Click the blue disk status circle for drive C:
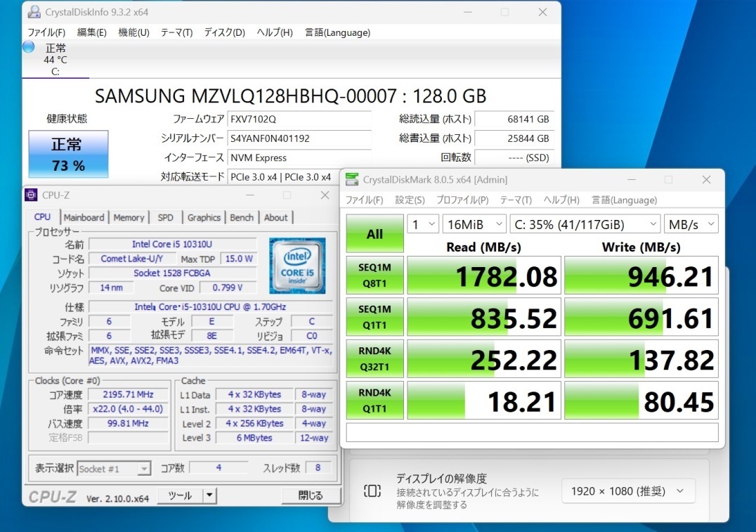The height and width of the screenshot is (532, 756). pyautogui.click(x=29, y=47)
